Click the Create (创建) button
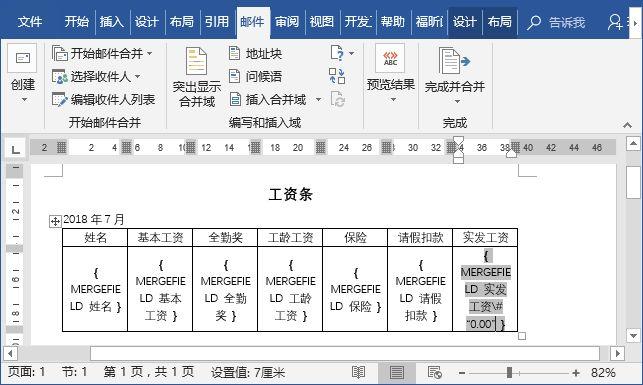 [x=23, y=74]
